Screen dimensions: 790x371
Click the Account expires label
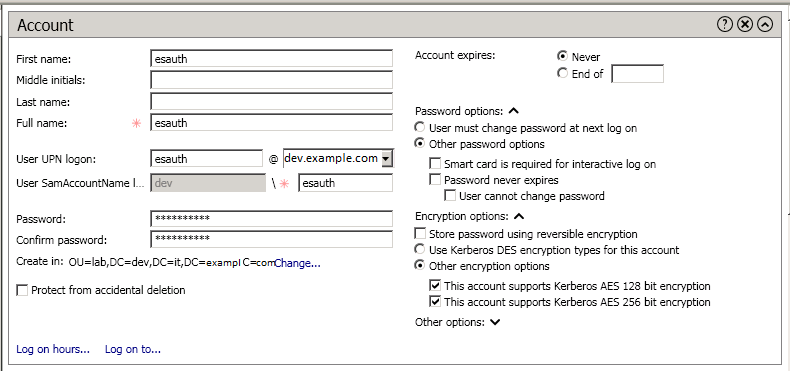455,55
